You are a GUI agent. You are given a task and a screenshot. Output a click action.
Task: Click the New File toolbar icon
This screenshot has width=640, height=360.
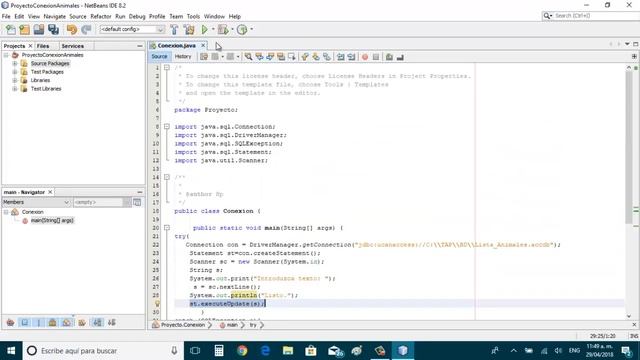coord(11,29)
